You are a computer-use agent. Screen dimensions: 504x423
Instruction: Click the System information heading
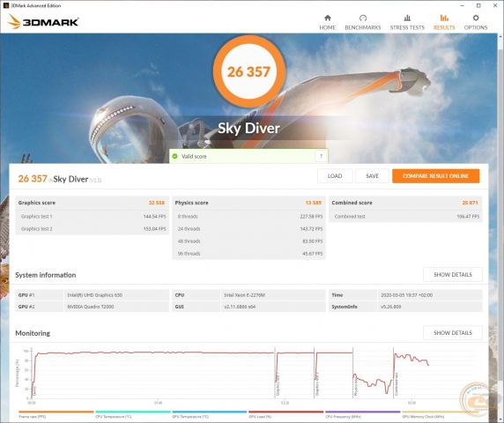[45, 275]
